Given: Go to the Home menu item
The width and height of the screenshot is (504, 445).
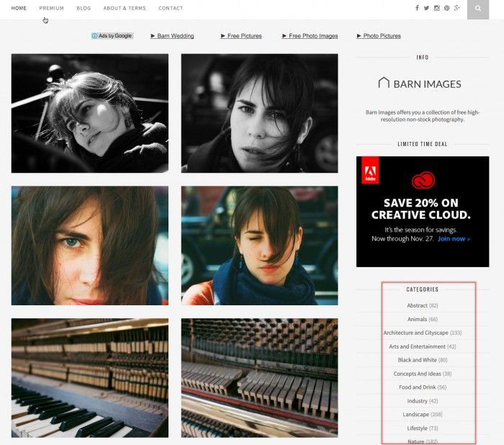Looking at the screenshot, I should [19, 8].
